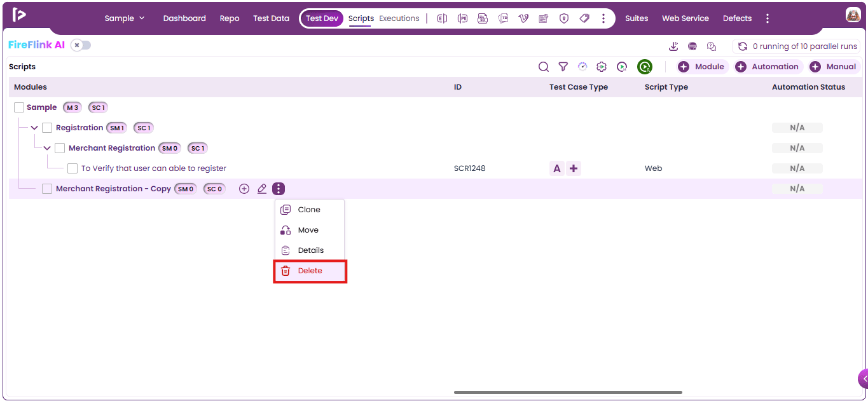
Task: Collapse the Merchant Registration chevron
Action: coord(47,148)
